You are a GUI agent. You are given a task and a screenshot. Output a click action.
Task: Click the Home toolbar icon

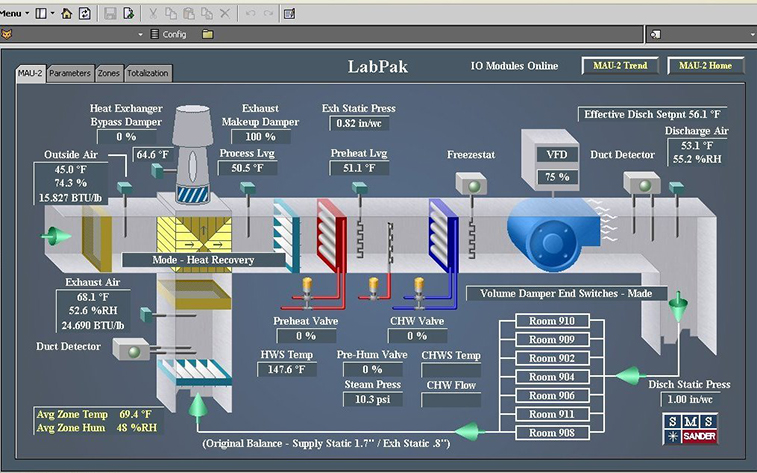(x=67, y=14)
